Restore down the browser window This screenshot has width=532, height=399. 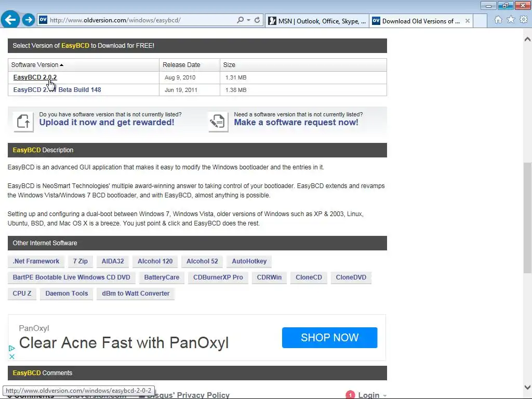506,5
